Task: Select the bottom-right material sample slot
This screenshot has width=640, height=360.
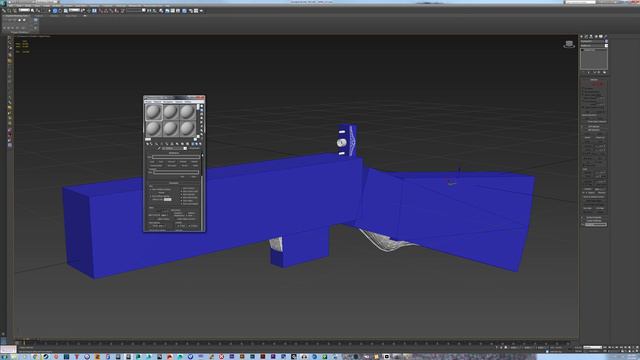Action: pyautogui.click(x=188, y=129)
